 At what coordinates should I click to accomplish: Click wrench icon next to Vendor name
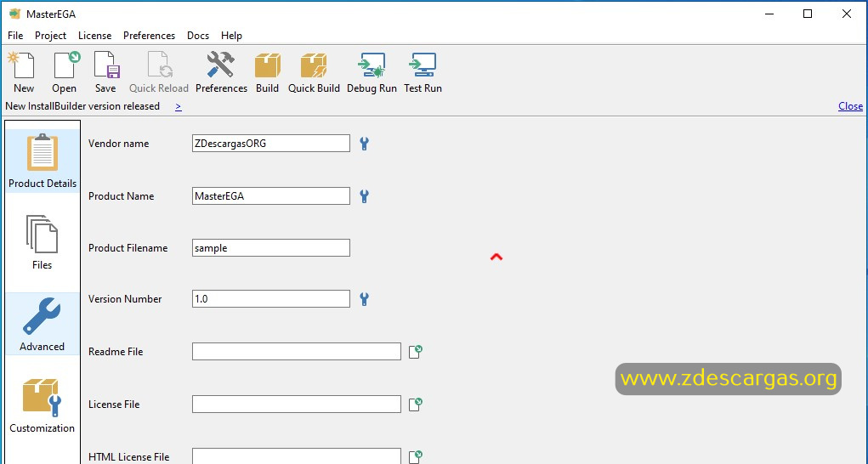(x=364, y=144)
